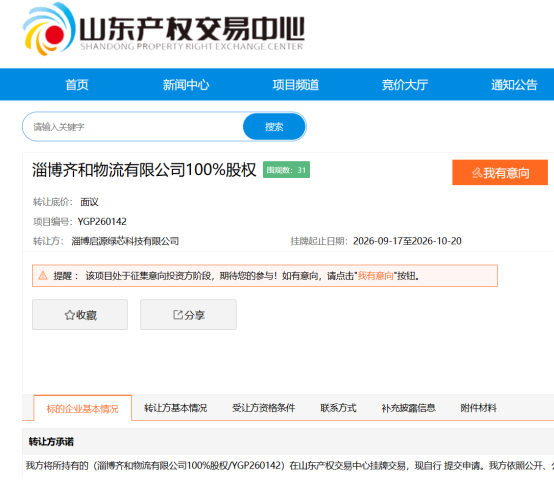Screen dimensions: 554x482
Task: Click the 收藏 favorite button
Action: (80, 315)
